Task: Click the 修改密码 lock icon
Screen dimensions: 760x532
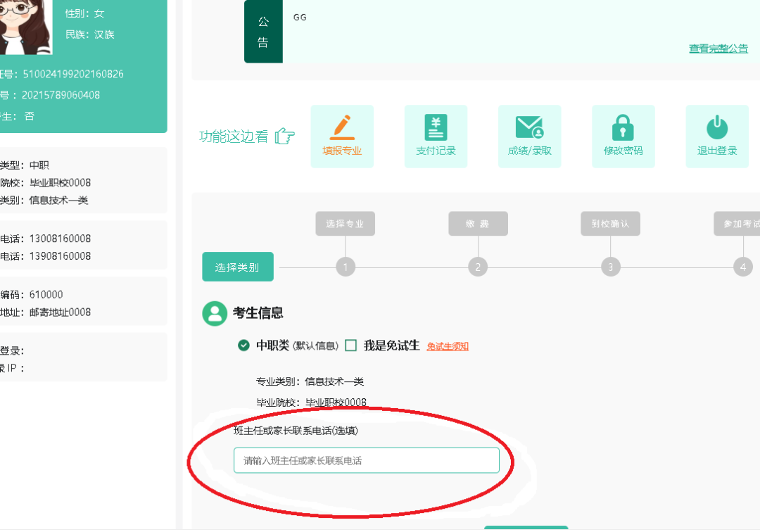Action: pos(623,128)
